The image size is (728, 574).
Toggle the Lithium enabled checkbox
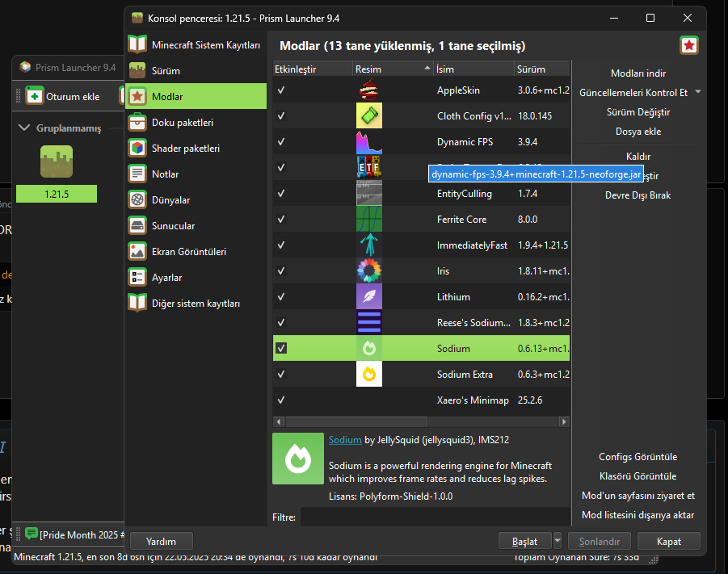(281, 296)
